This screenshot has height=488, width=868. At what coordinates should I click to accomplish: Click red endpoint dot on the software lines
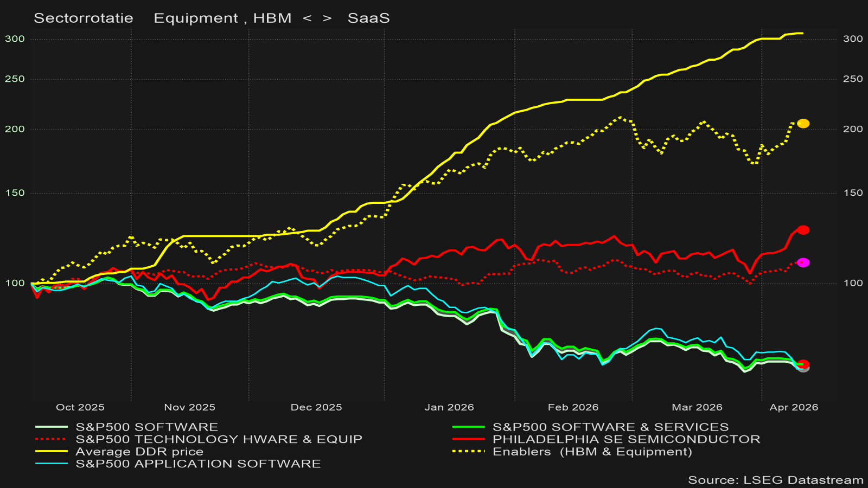tap(803, 364)
